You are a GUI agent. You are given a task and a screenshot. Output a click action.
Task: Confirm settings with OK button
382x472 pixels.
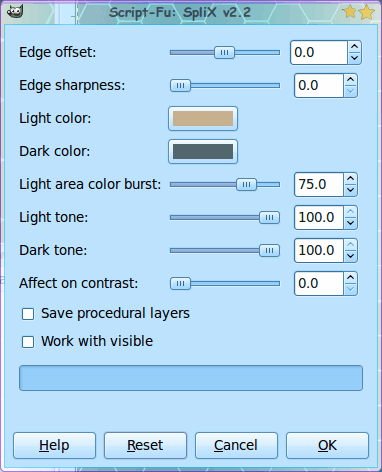(327, 445)
